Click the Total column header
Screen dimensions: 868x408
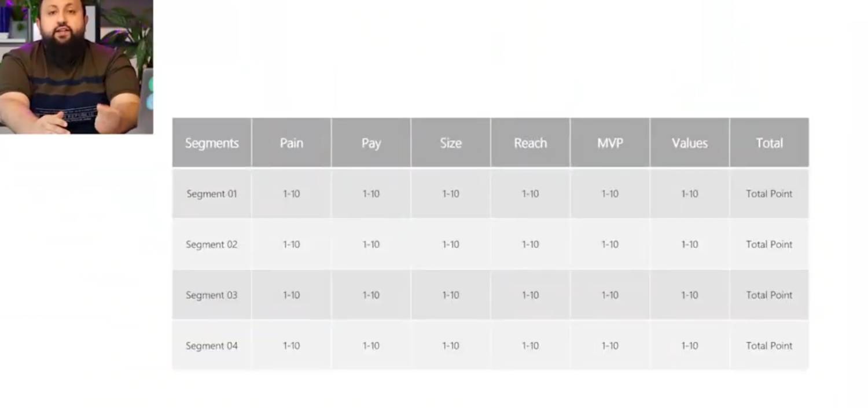pos(769,143)
